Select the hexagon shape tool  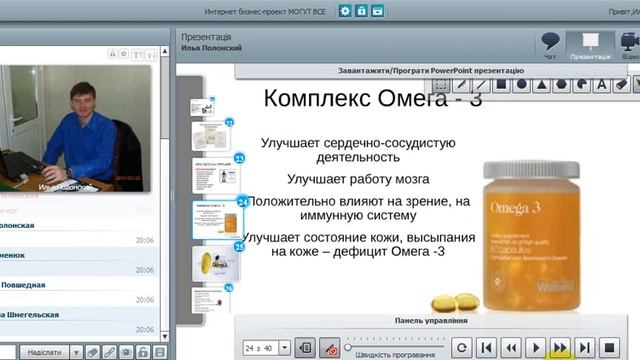(562, 85)
